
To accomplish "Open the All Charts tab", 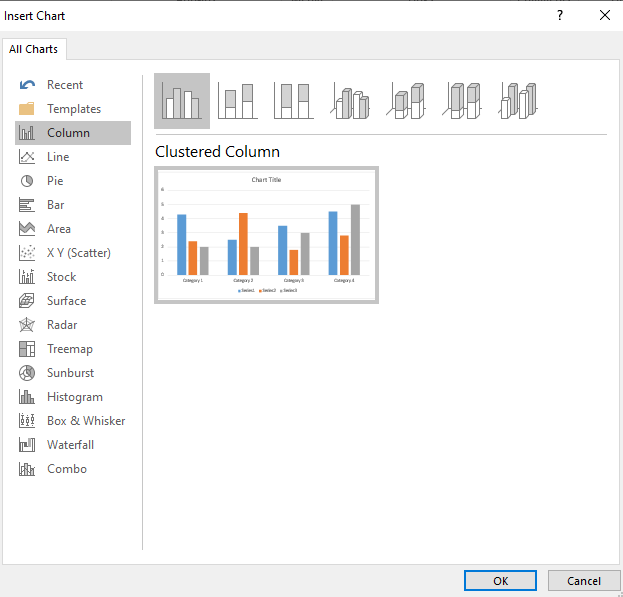I will point(34,49).
